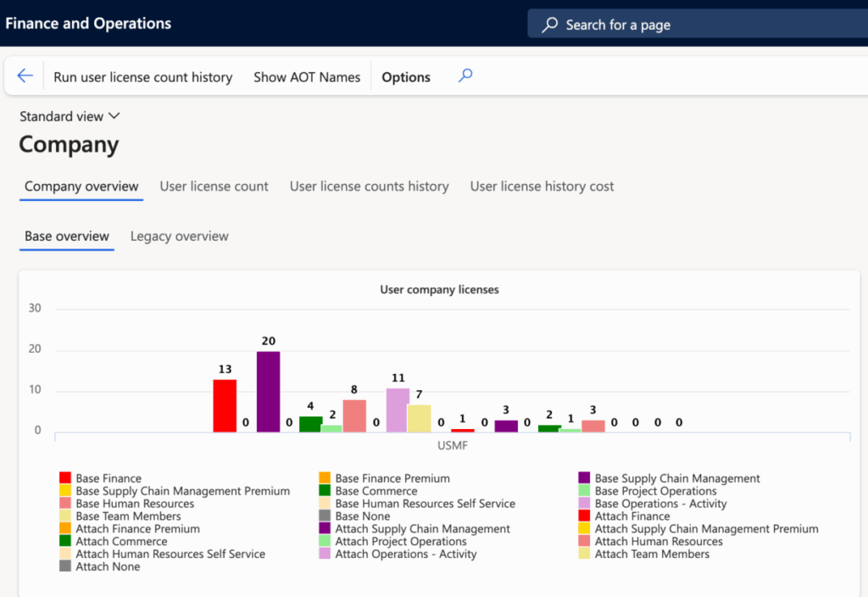Screen dimensions: 868x597
Task: Open User license counts history tab
Action: point(369,187)
